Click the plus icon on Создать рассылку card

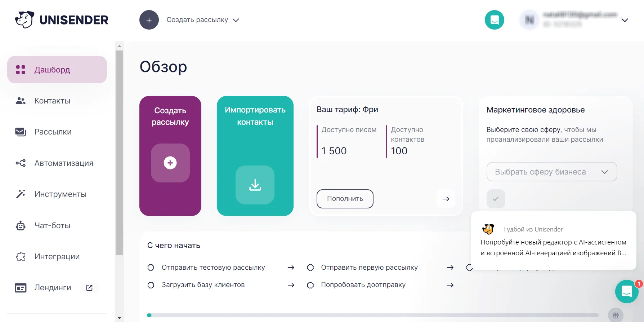tap(170, 163)
